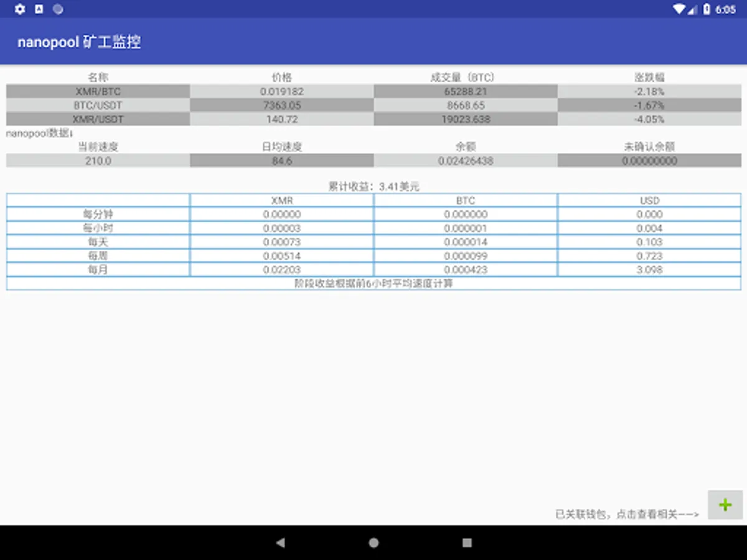This screenshot has height=560, width=747.
Task: Tap balance value 0.02426438
Action: (x=466, y=161)
